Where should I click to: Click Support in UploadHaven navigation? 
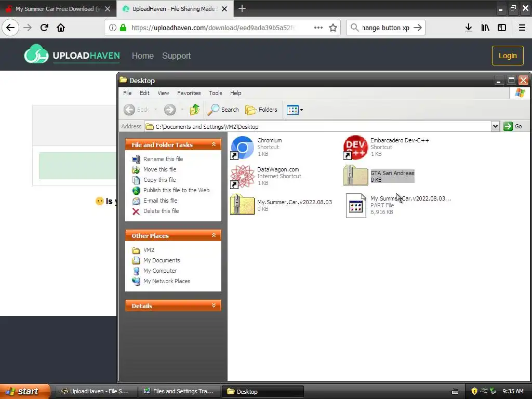(x=177, y=56)
